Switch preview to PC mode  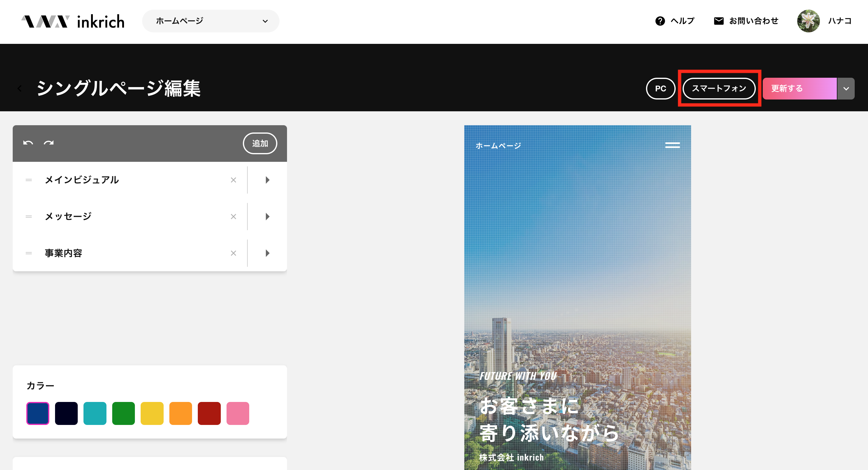click(661, 89)
